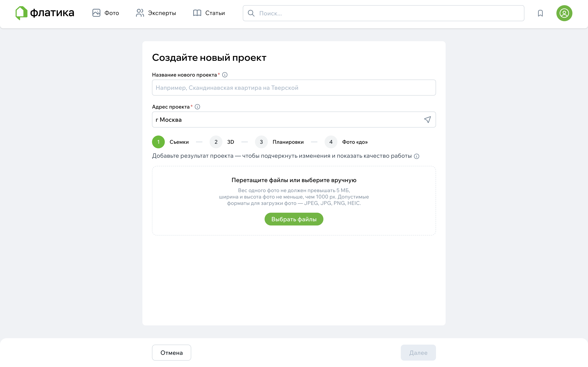The image size is (588, 367).
Task: Click the Выбрать файлы button
Action: 294,219
